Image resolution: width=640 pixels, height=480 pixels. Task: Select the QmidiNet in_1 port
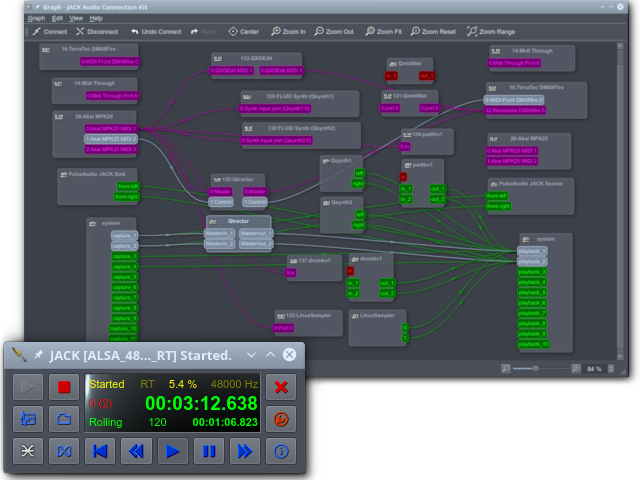point(391,76)
